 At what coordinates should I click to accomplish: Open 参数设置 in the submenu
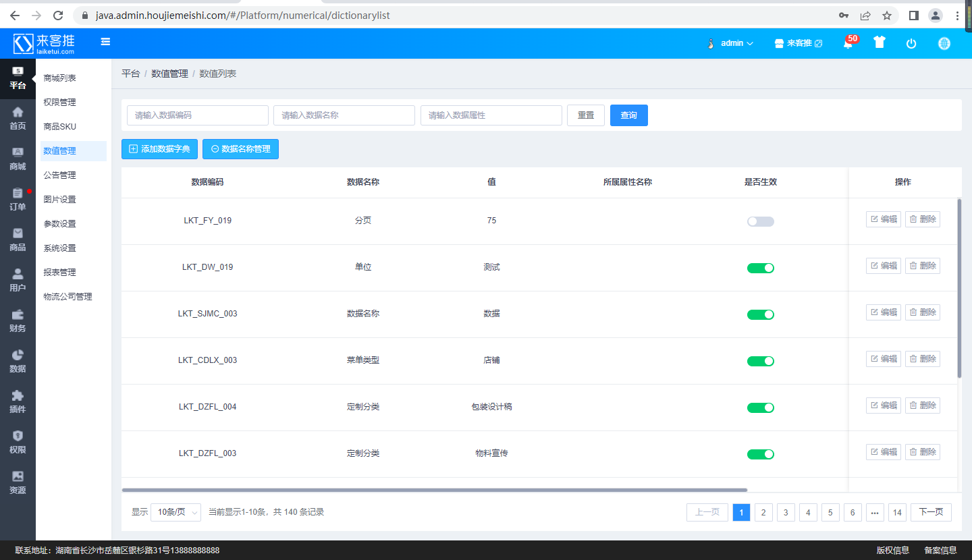(59, 224)
